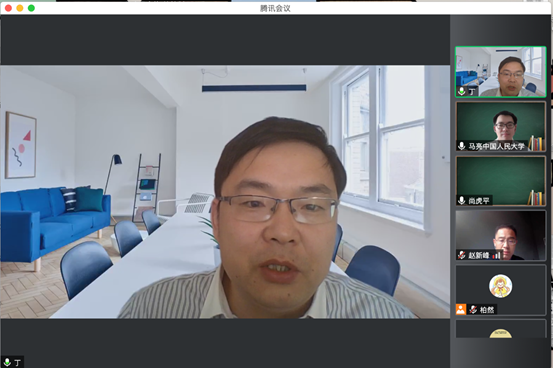Click the muted microphone icon beside 赵新峰
Screen dimensions: 553x368
461,255
